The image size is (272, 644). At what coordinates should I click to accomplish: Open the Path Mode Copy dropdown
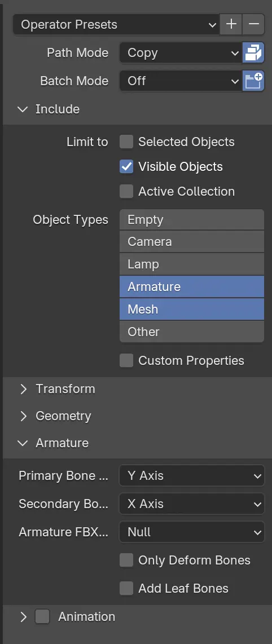[181, 52]
